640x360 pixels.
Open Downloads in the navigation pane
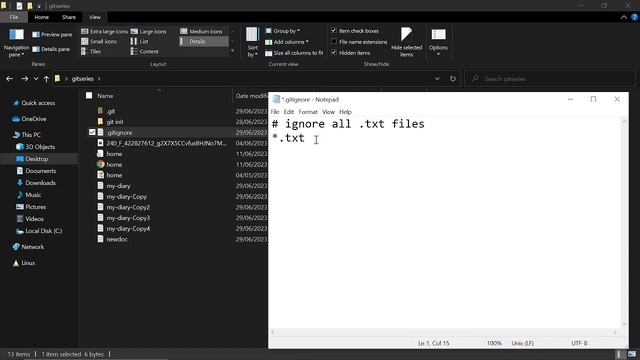pyautogui.click(x=36, y=183)
